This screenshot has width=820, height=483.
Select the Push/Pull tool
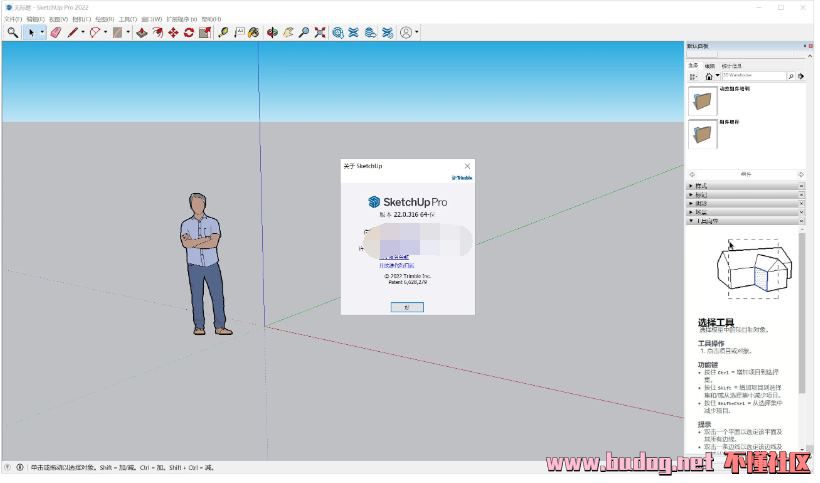pos(142,32)
